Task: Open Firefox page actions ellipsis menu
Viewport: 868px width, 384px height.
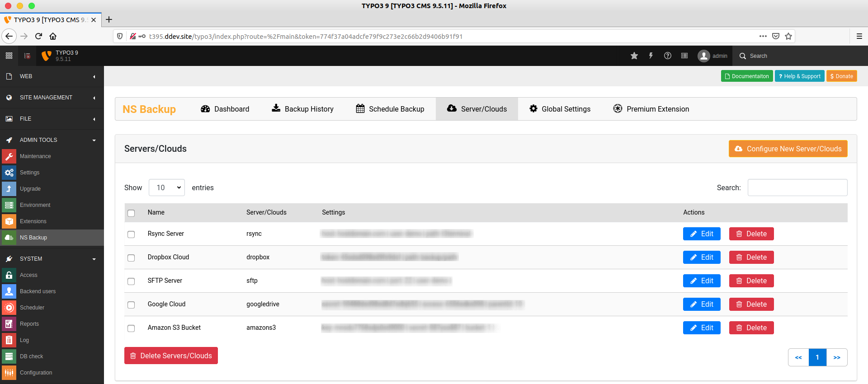Action: click(x=763, y=36)
